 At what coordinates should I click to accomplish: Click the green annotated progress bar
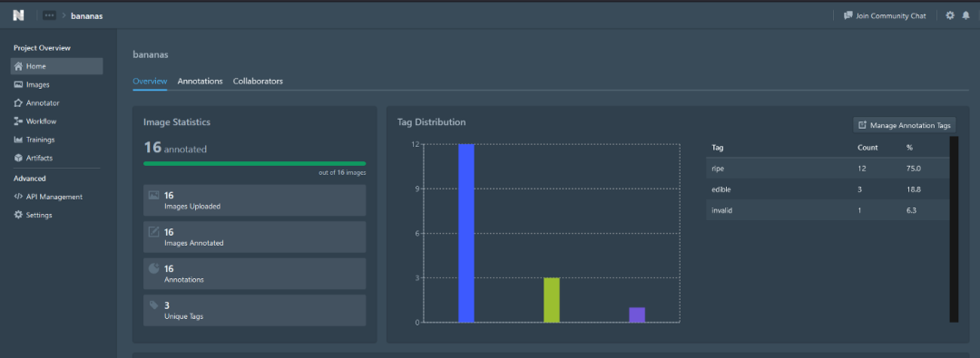click(255, 164)
